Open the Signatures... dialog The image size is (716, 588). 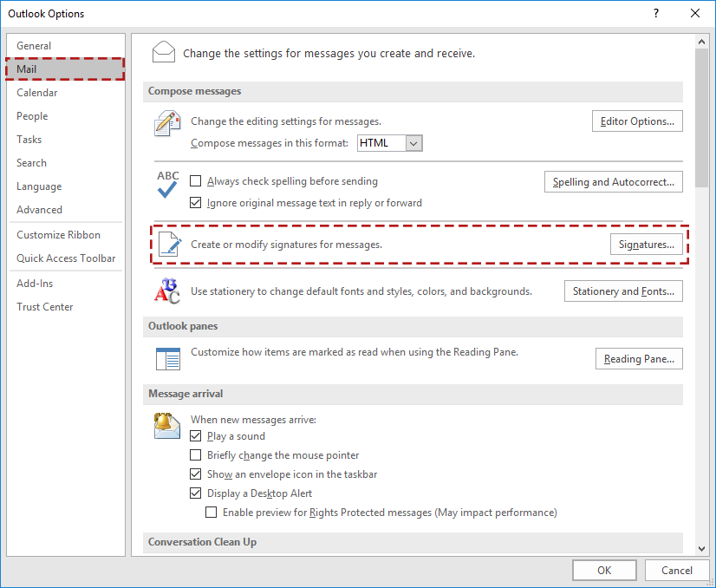click(646, 245)
